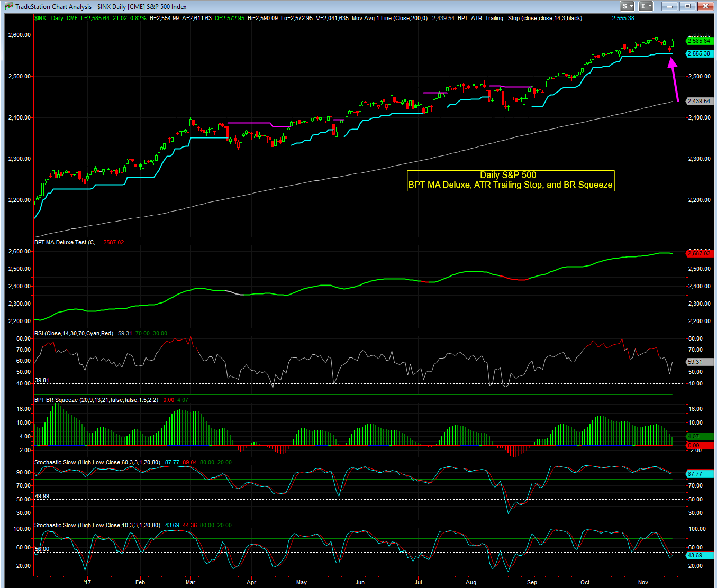
Task: Click the gray 2,439.54 moving average marker
Action: pos(699,101)
